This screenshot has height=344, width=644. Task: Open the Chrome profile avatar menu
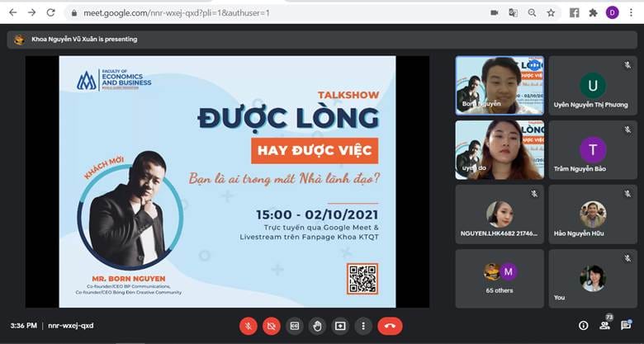tap(612, 12)
